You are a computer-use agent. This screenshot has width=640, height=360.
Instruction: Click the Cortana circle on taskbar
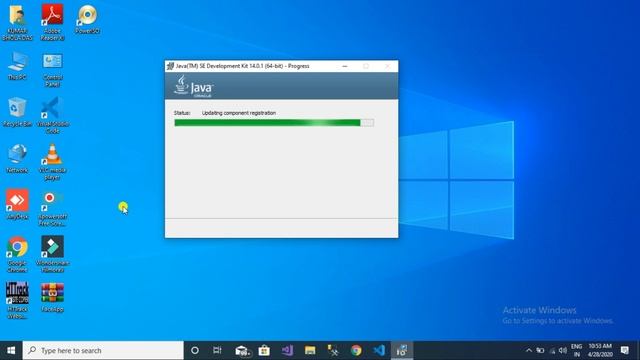click(195, 350)
